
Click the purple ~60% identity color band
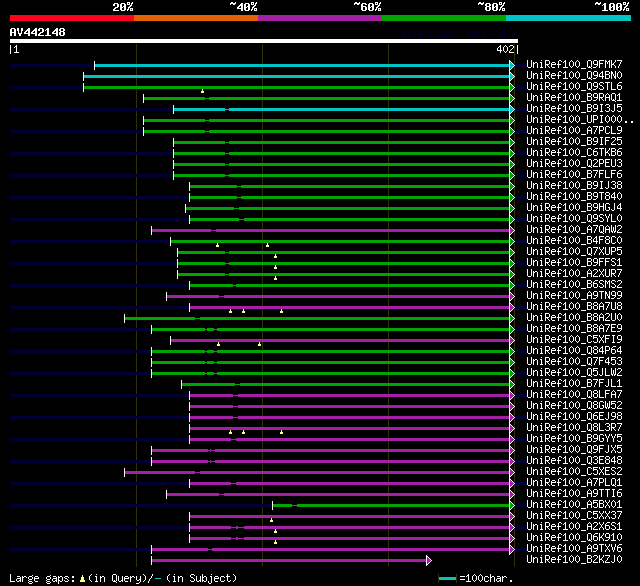click(320, 18)
